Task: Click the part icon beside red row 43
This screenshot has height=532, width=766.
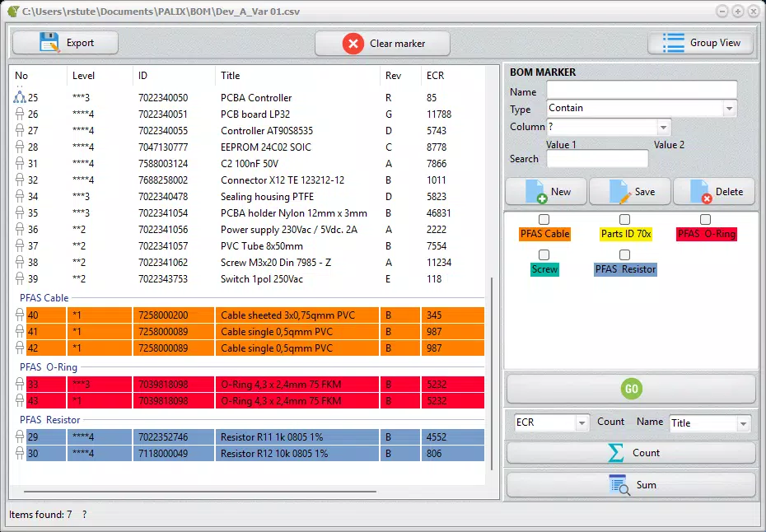Action: (20, 400)
